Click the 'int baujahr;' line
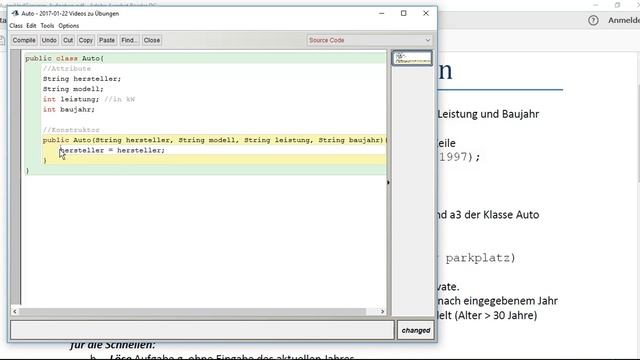Viewport: 640px width, 360px height. (x=69, y=109)
